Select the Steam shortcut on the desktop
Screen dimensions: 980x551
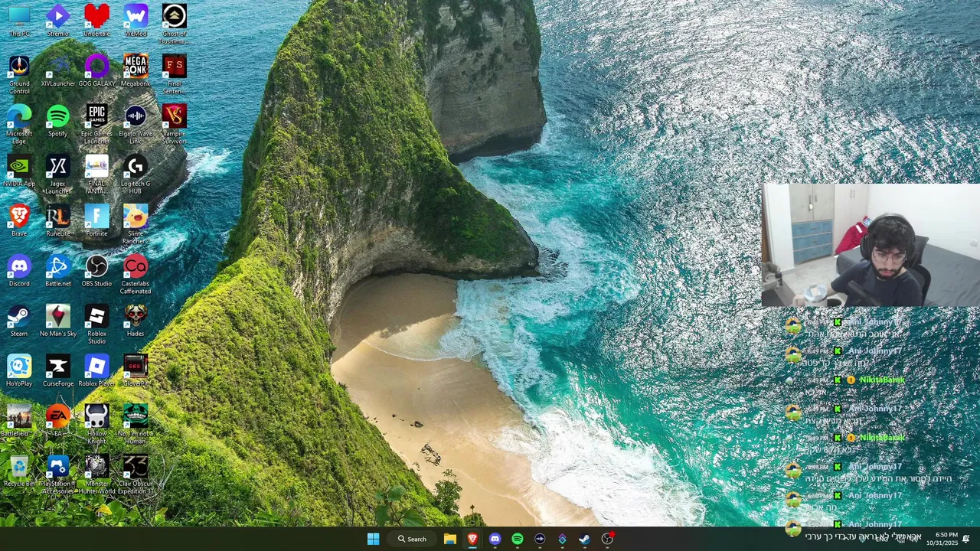[19, 320]
